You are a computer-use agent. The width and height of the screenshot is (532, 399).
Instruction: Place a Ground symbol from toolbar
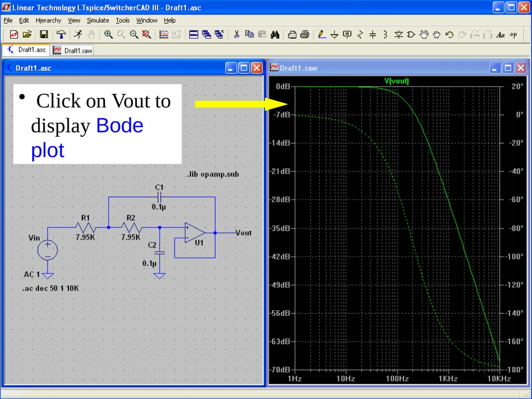point(335,34)
